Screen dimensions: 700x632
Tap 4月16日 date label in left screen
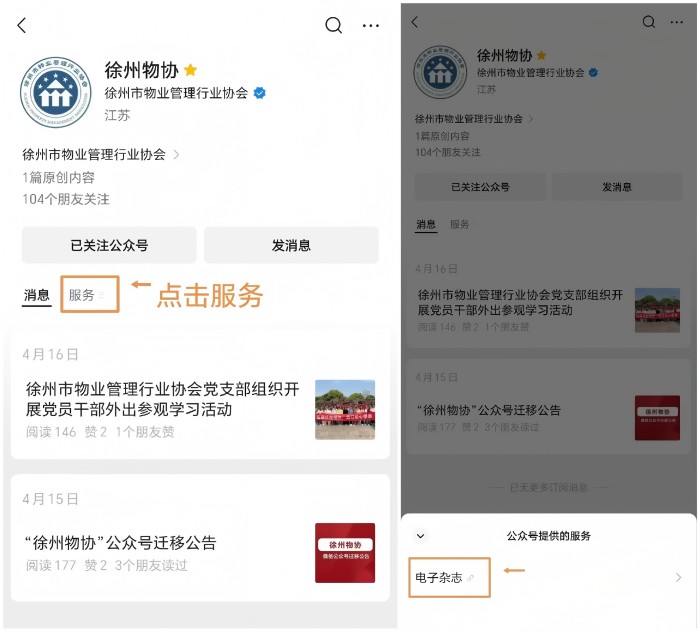(50, 354)
